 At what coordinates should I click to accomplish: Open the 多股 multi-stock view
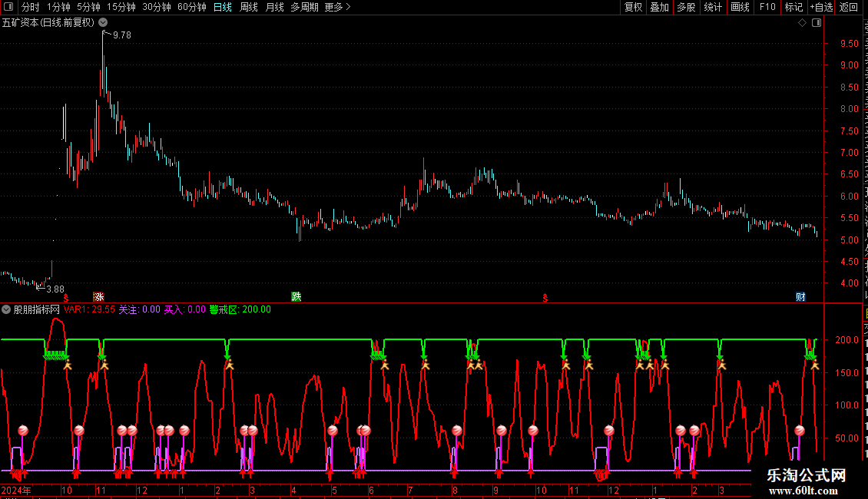pyautogui.click(x=686, y=7)
